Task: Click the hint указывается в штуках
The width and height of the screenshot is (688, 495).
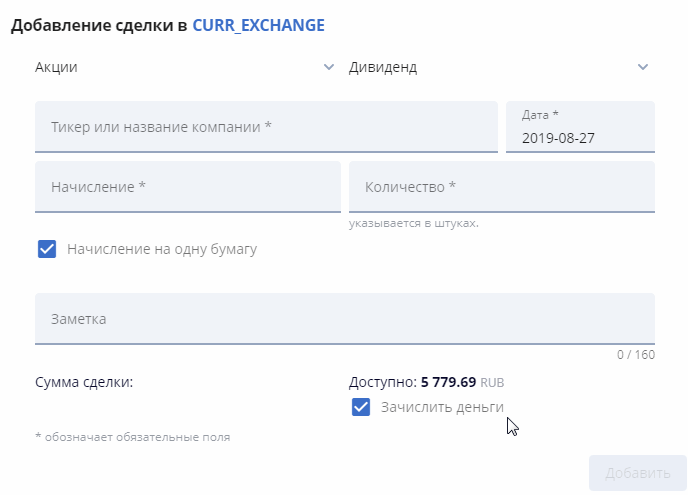Action: point(414,223)
